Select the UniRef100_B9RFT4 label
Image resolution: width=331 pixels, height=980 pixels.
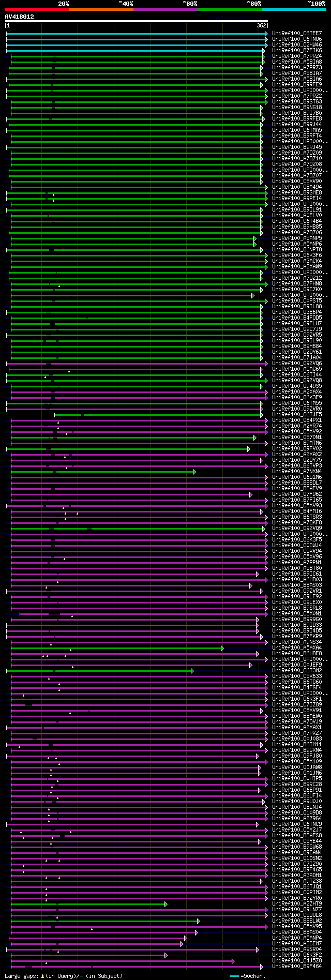click(x=297, y=136)
